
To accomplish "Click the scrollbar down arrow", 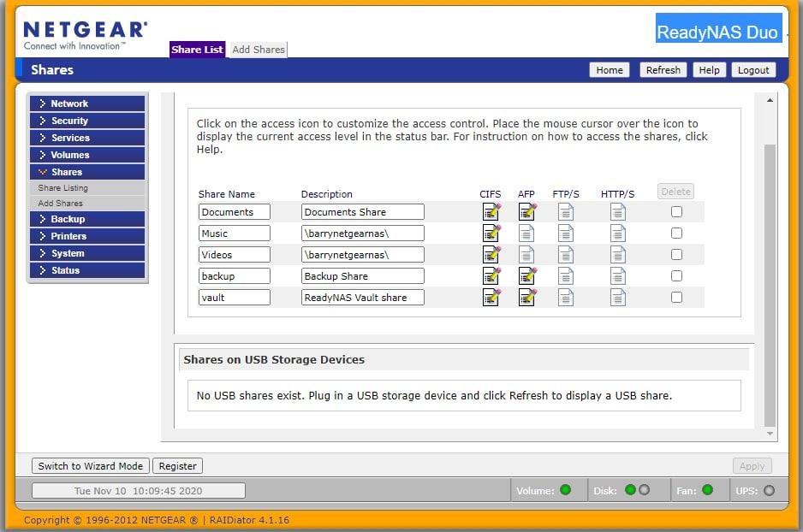I will tap(770, 434).
